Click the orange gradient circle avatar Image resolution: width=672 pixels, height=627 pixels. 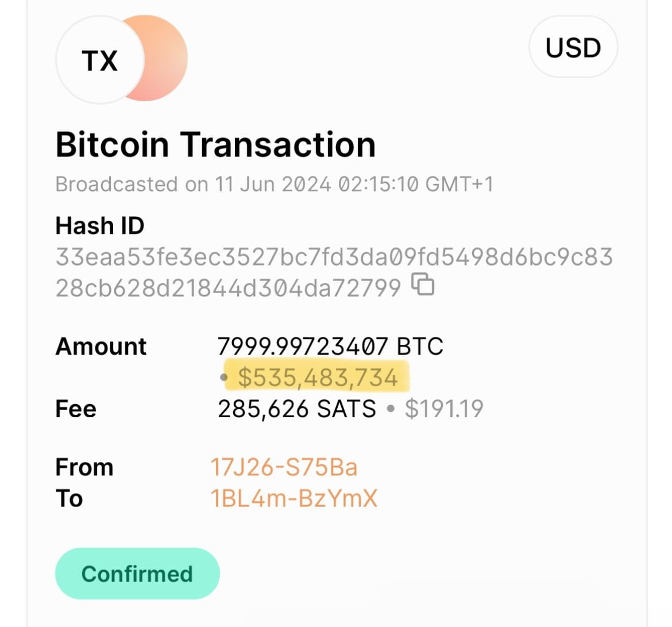click(165, 57)
